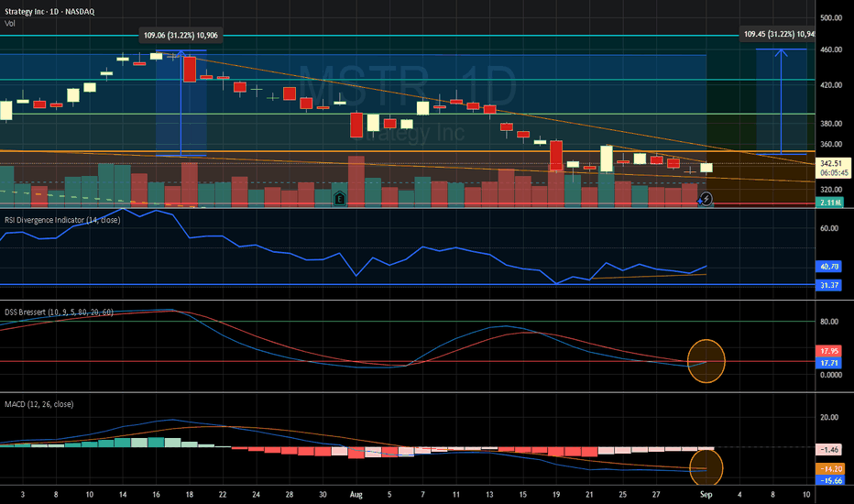This screenshot has height=504, width=854.
Task: Click the 320.00 price scale label
Action: coord(831,191)
